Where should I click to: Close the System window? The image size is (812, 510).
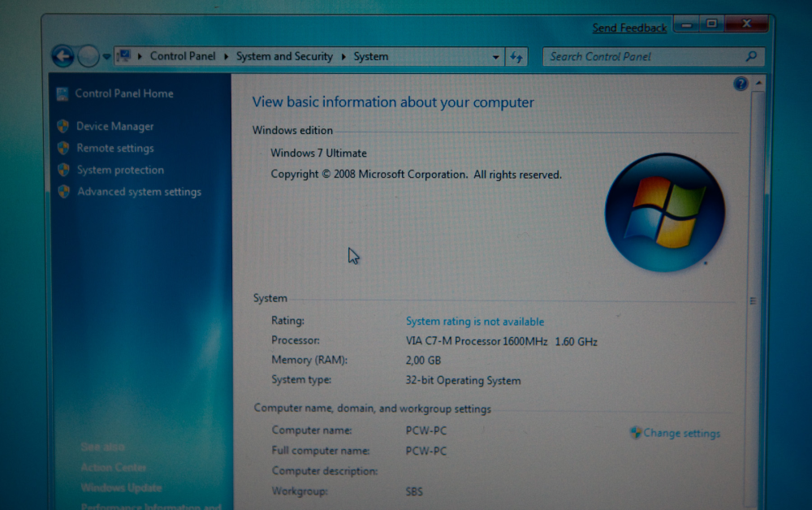(x=746, y=24)
